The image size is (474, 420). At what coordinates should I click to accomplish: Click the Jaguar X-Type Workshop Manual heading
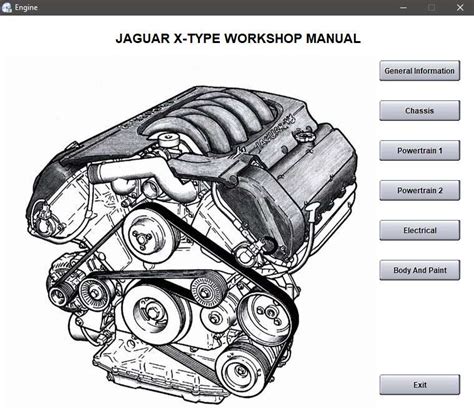tap(238, 38)
